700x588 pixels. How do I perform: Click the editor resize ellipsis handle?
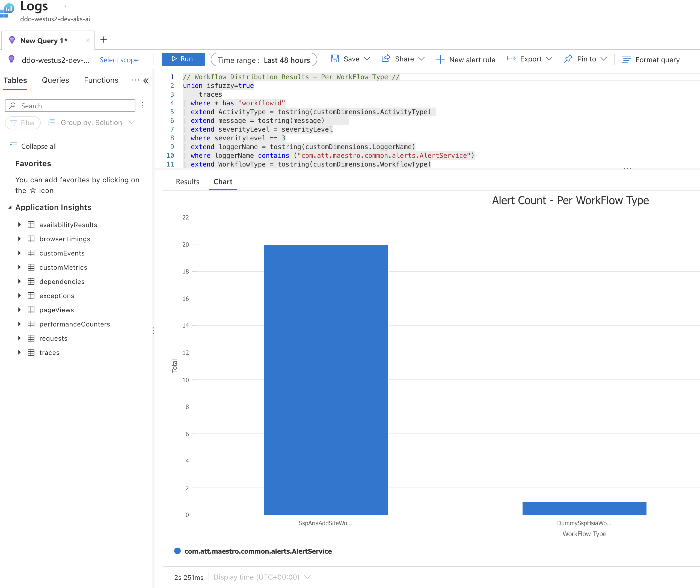627,169
